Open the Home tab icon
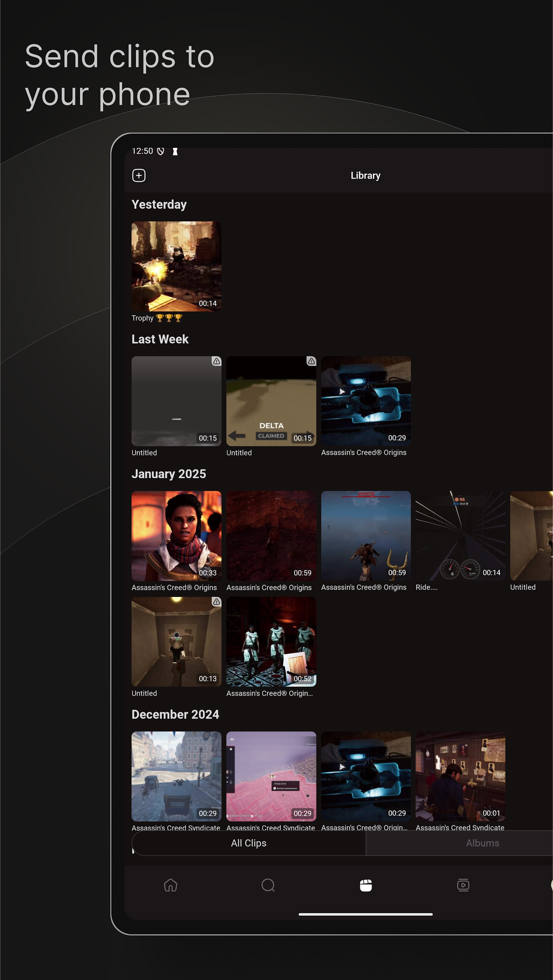Viewport: 553px width, 980px height. pos(170,885)
